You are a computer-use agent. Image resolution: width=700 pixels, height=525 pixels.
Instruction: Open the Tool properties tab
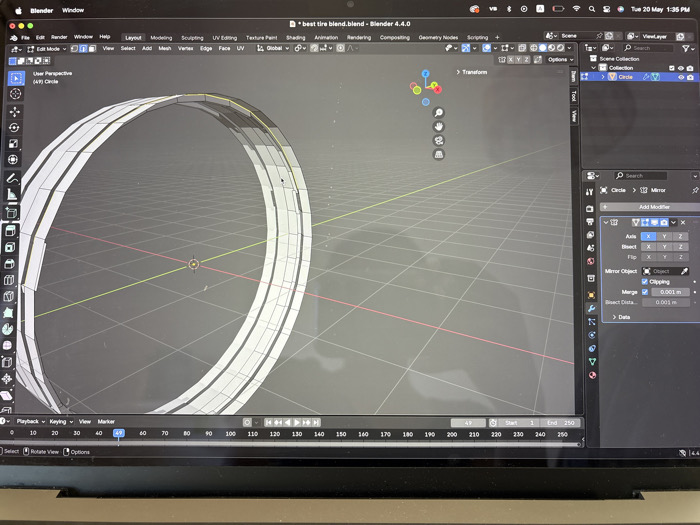coord(589,192)
